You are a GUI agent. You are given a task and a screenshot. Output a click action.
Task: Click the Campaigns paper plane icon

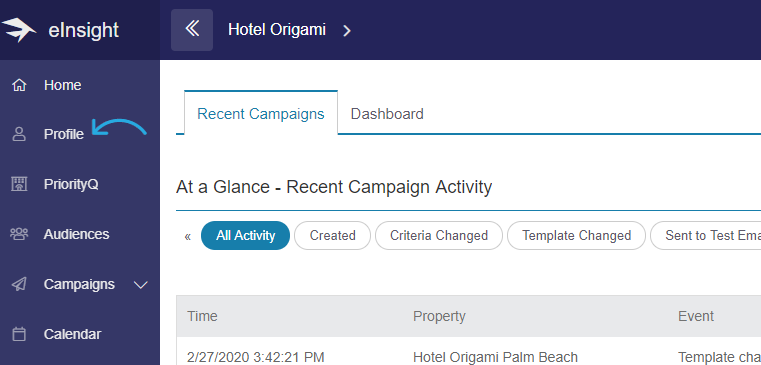19,284
